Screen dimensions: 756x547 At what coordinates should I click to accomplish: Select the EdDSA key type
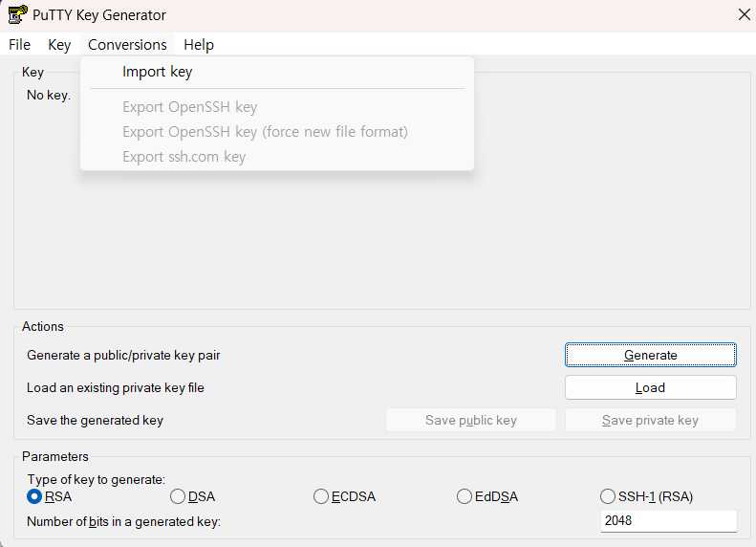point(487,496)
